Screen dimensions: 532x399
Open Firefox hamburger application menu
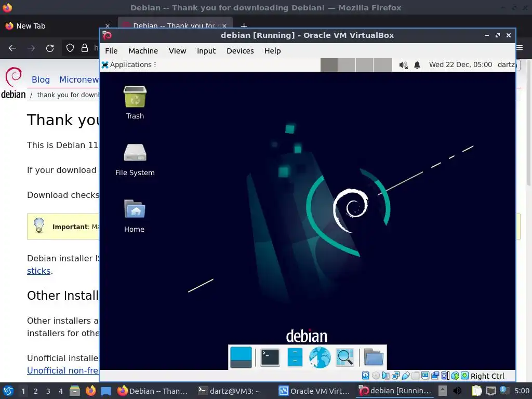520,48
